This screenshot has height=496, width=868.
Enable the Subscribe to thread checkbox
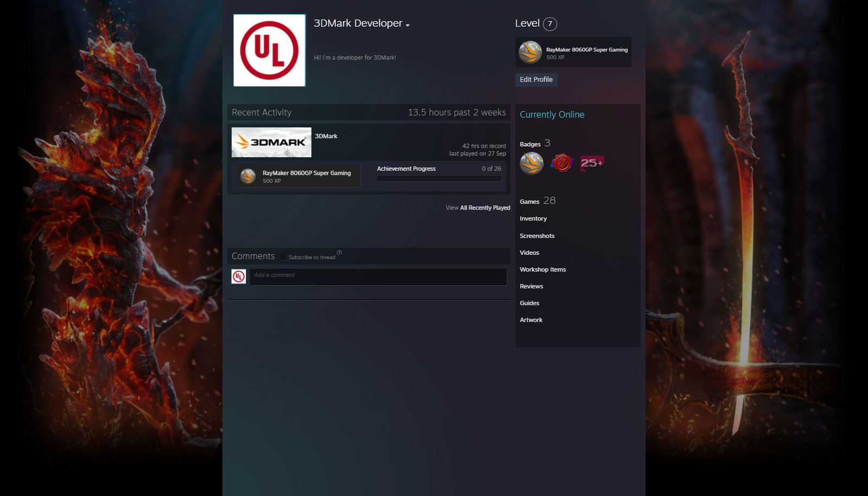pos(284,257)
